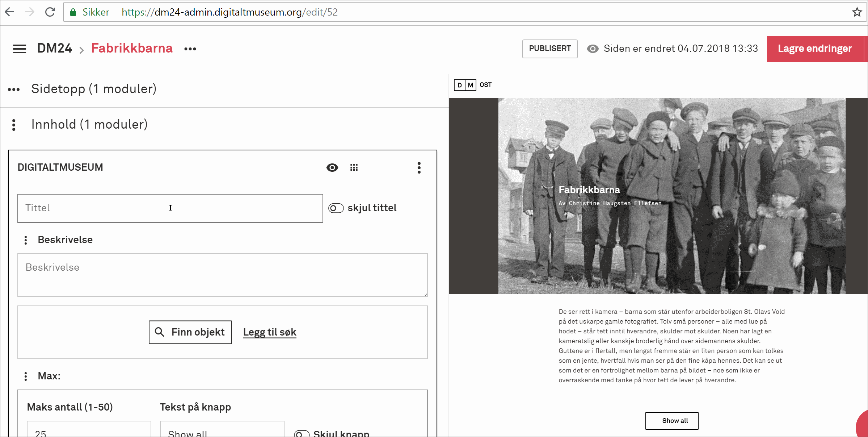Open the hamburger main menu
The width and height of the screenshot is (868, 437).
coord(20,49)
